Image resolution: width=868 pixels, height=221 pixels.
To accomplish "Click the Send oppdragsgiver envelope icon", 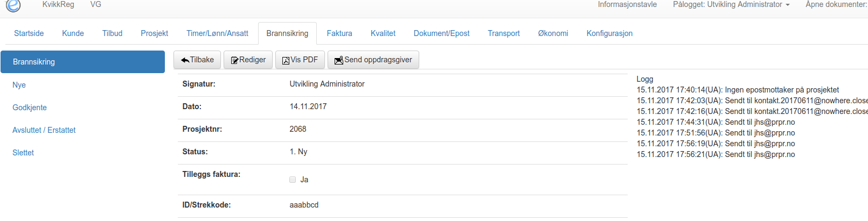I will click(x=339, y=60).
